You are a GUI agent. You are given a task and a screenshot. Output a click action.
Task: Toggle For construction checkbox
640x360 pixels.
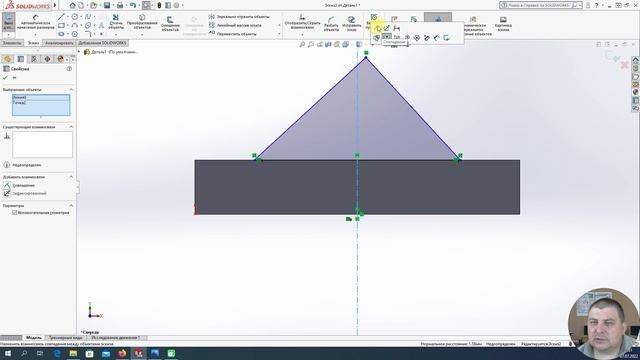tap(15, 213)
